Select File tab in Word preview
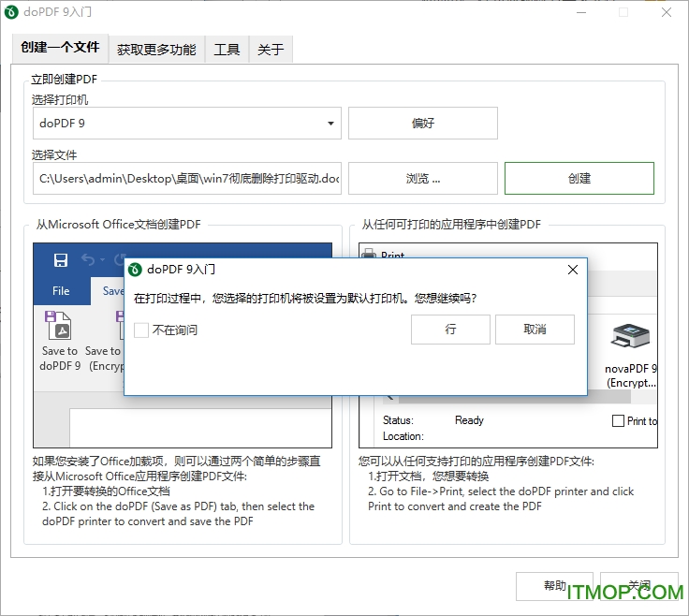Image resolution: width=689 pixels, height=616 pixels. [x=61, y=291]
